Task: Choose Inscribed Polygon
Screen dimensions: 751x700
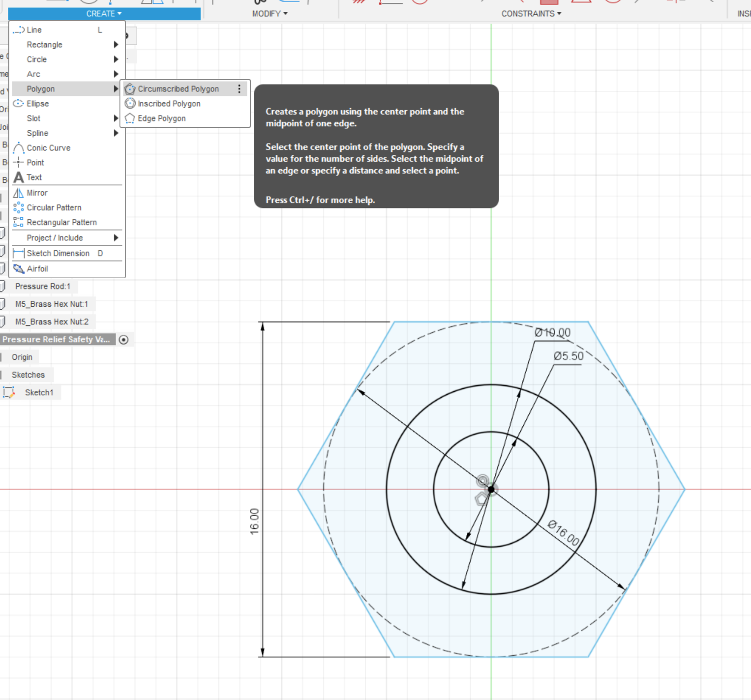Action: pos(169,103)
